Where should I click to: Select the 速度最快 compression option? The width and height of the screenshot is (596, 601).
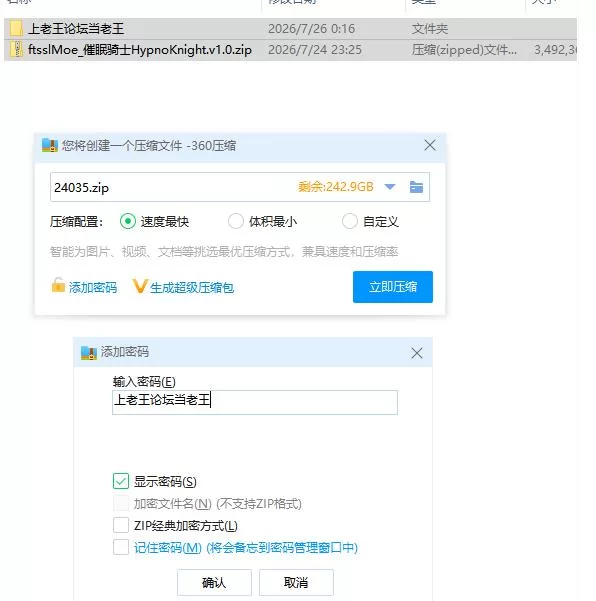click(128, 222)
